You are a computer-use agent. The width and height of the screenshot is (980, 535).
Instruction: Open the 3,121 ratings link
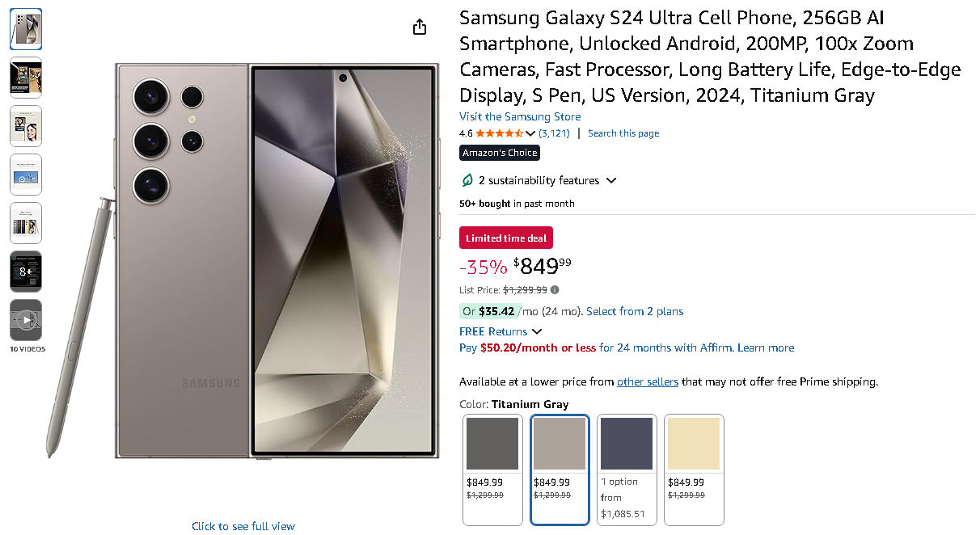pyautogui.click(x=554, y=133)
